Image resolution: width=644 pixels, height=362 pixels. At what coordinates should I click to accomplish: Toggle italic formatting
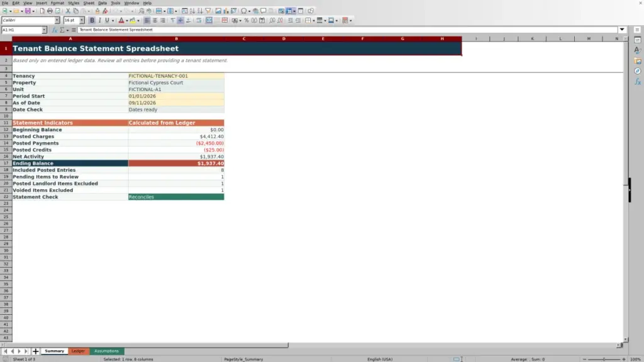[x=99, y=20]
